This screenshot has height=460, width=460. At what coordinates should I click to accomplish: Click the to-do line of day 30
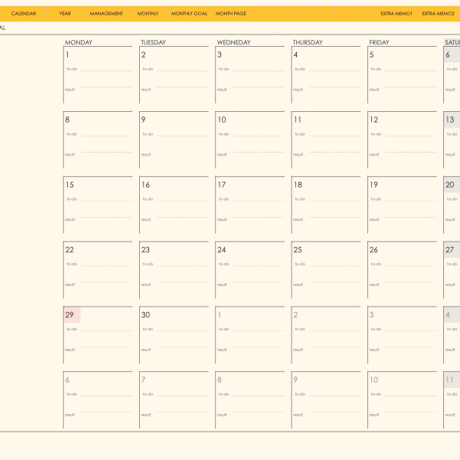tap(182, 331)
